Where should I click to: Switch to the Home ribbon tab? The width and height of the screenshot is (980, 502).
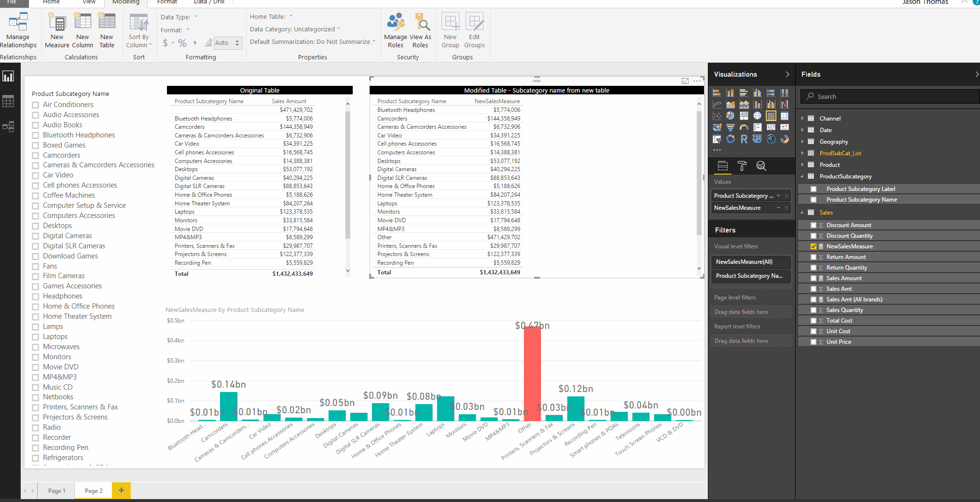[51, 2]
